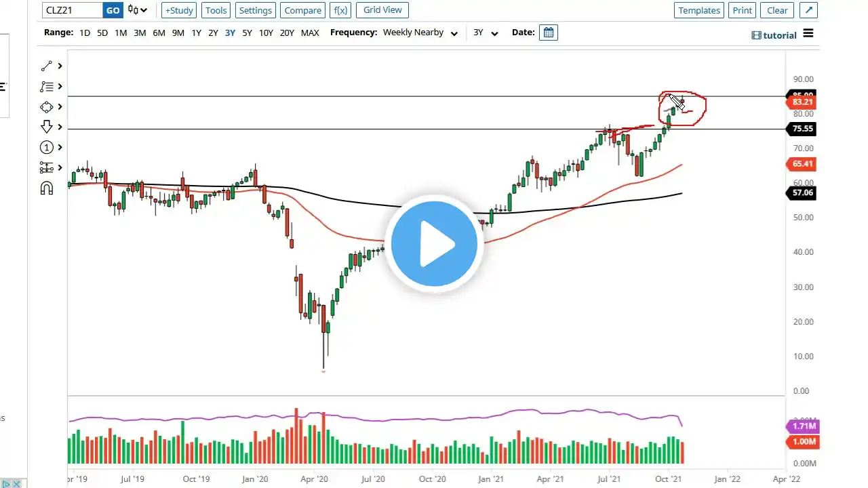Select the circled number one annotation tool
The image size is (868, 488).
point(46,147)
